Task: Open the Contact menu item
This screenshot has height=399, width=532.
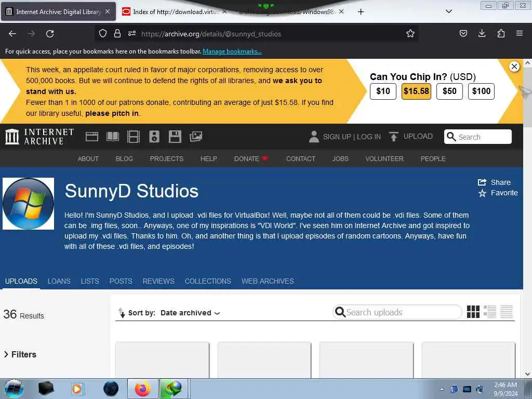Action: pyautogui.click(x=301, y=159)
